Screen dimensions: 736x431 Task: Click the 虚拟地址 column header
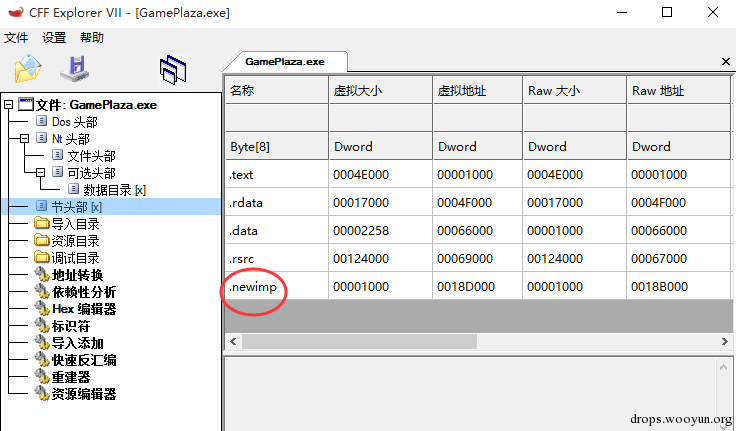(477, 90)
